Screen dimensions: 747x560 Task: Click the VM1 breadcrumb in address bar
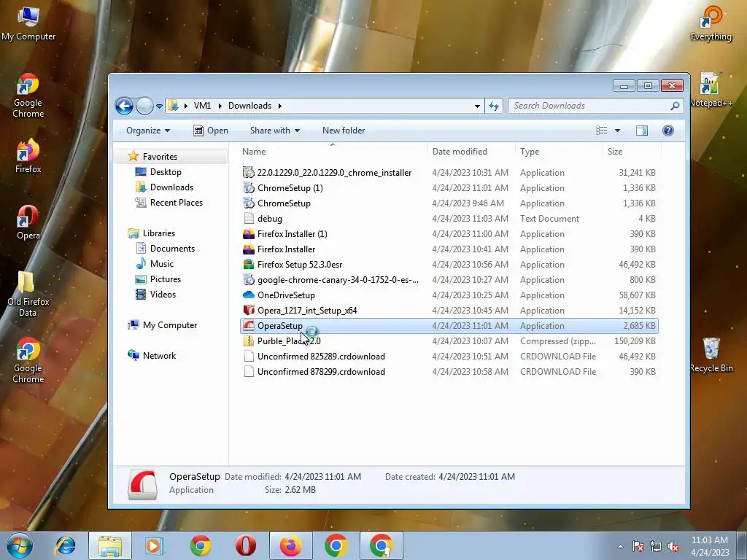pos(202,106)
